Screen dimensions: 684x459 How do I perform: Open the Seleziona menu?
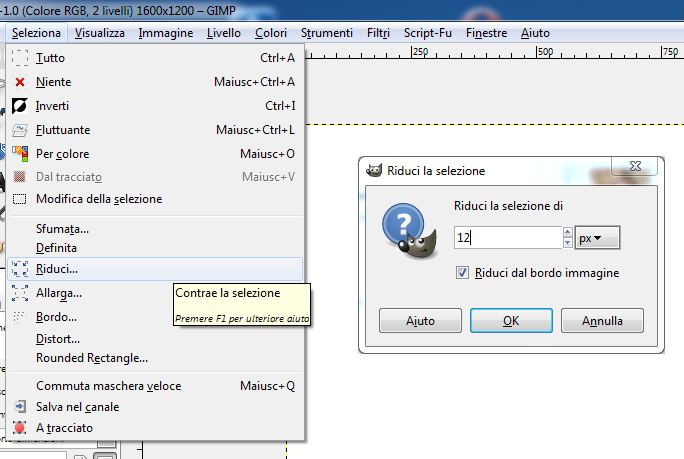(x=36, y=33)
